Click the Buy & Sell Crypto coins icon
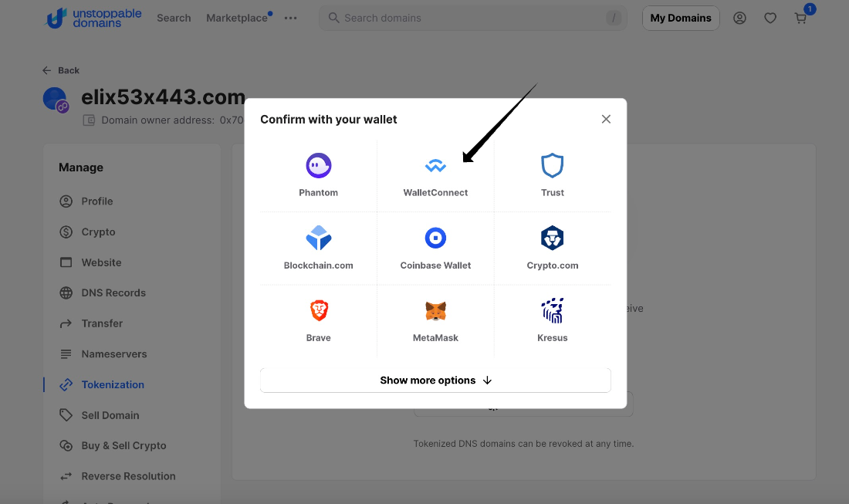The width and height of the screenshot is (849, 504). coord(66,445)
